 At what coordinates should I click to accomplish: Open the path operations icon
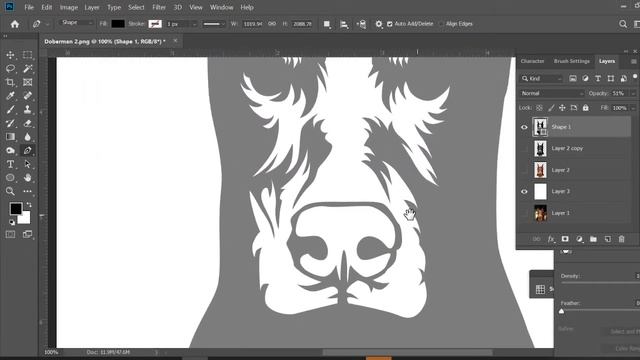(327, 24)
